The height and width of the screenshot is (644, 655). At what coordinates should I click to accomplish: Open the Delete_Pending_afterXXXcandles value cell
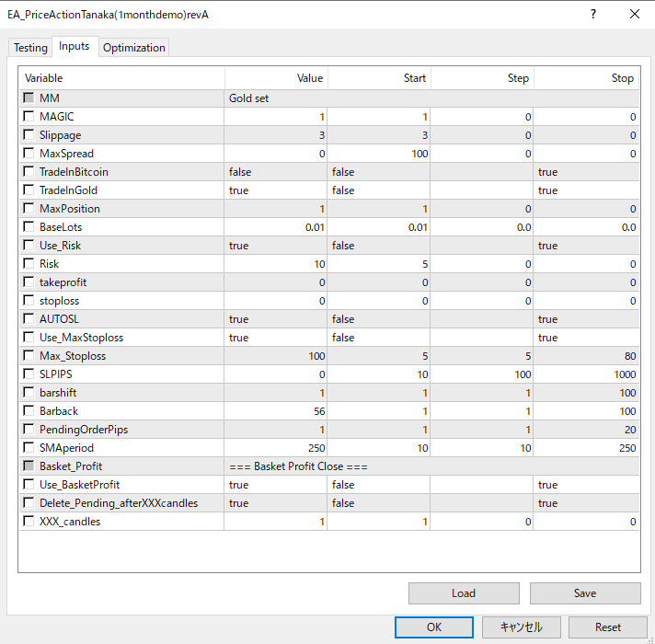pyautogui.click(x=276, y=502)
